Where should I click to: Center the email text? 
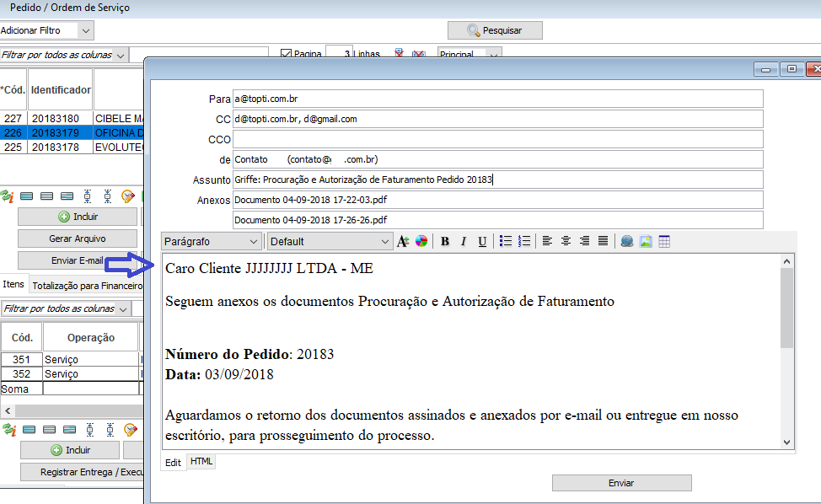tap(566, 241)
